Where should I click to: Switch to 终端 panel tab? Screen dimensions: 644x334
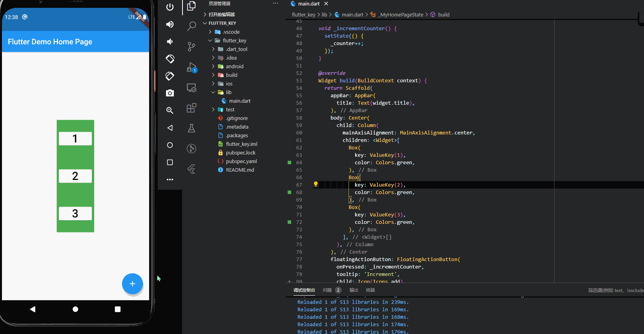370,290
